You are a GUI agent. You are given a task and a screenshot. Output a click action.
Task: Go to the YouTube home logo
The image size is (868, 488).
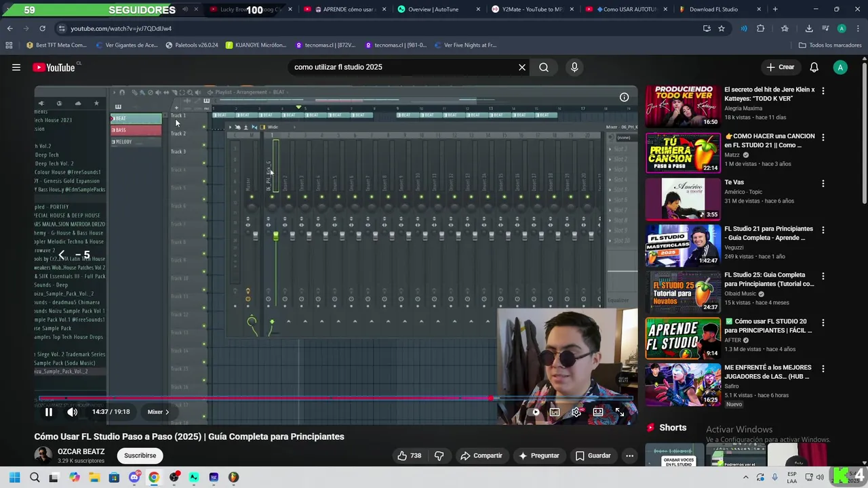[54, 67]
